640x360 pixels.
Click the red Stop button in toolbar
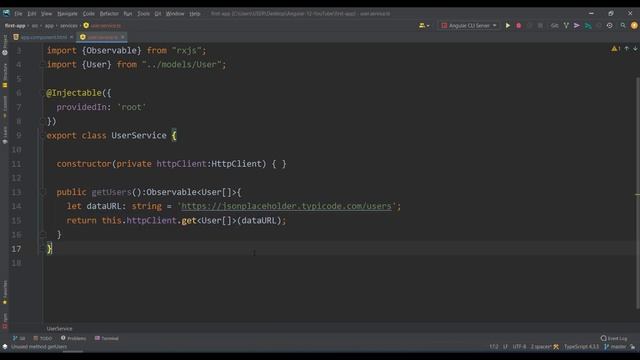519,25
